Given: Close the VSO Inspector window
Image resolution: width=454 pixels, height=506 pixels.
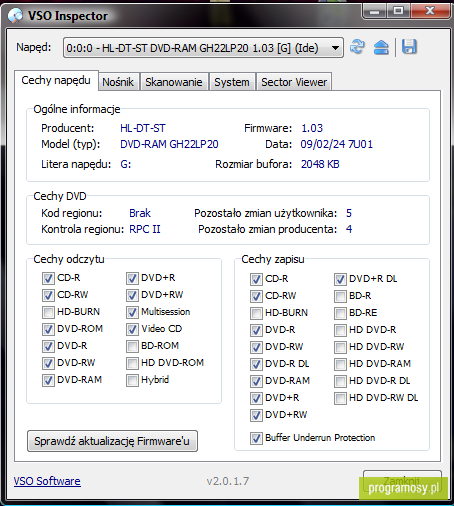Looking at the screenshot, I should tap(430, 11).
